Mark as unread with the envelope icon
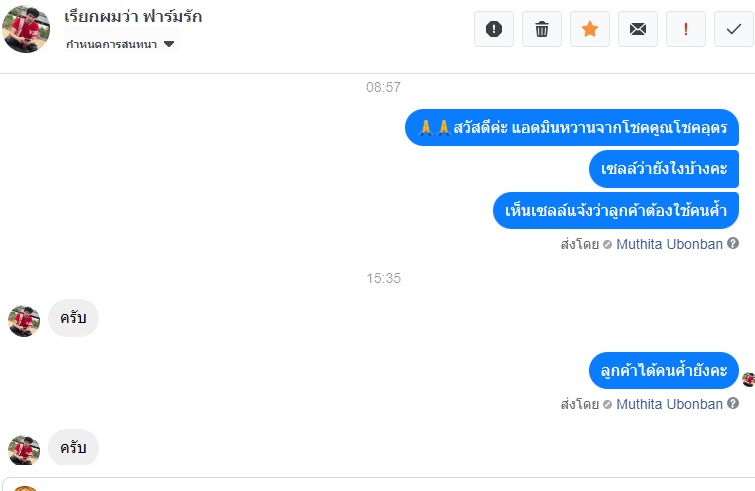Viewport: 755px width, 491px height. click(x=638, y=29)
